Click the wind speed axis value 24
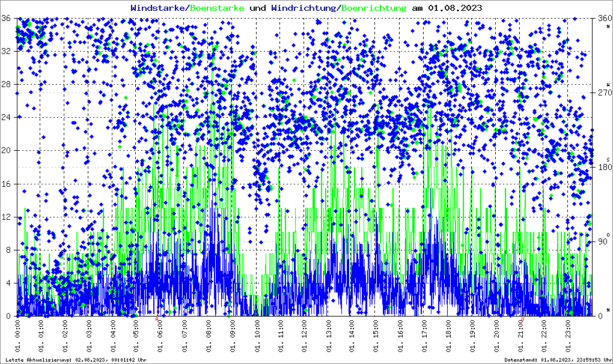613x364 pixels. pyautogui.click(x=6, y=117)
